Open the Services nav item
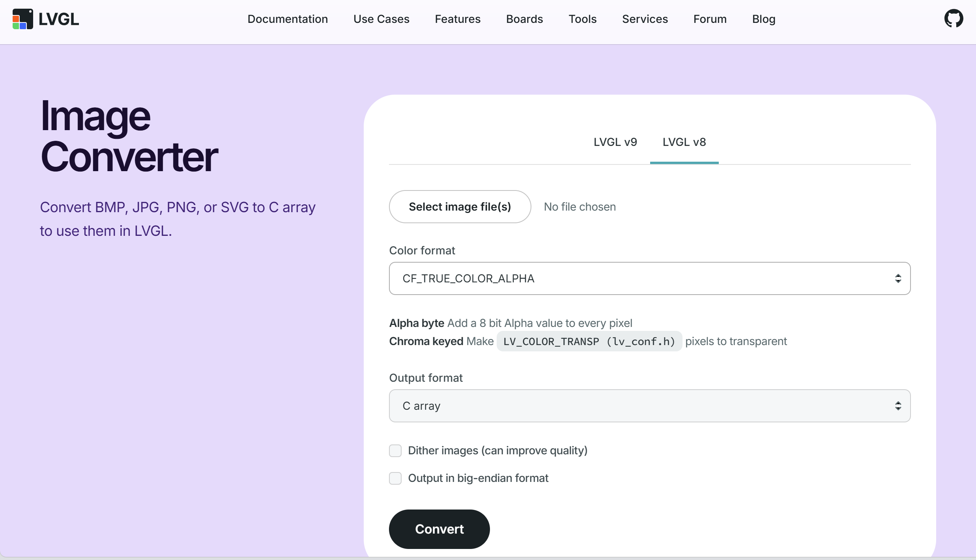976x560 pixels. point(645,19)
